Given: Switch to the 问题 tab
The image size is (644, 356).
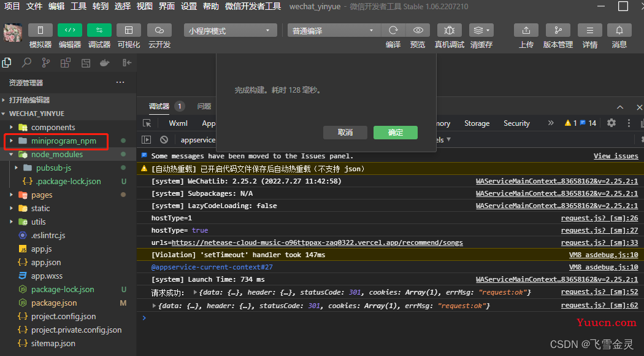Looking at the screenshot, I should pyautogui.click(x=204, y=106).
